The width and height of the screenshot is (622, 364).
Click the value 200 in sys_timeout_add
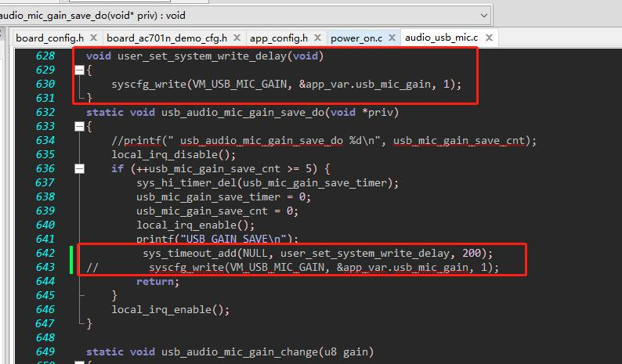click(472, 253)
